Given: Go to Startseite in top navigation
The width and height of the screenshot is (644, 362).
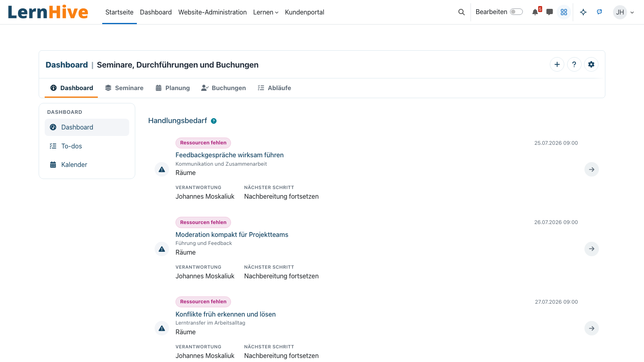Looking at the screenshot, I should point(120,12).
